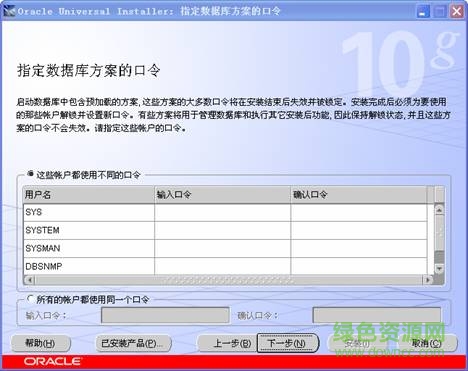
Task: Click the 输入口令 column header
Action: pos(222,195)
